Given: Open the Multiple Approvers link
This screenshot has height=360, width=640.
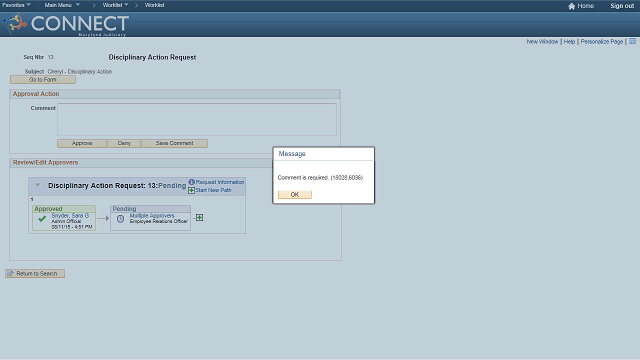Looking at the screenshot, I should click(152, 216).
